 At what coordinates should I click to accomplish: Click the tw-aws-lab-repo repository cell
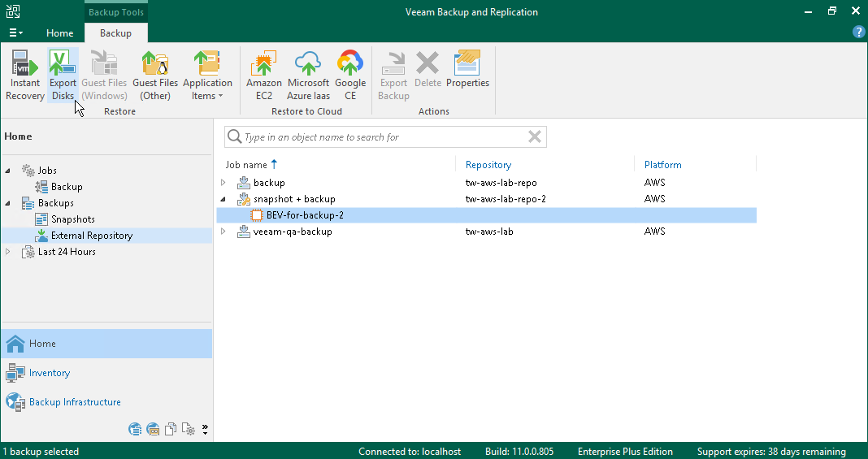point(501,183)
